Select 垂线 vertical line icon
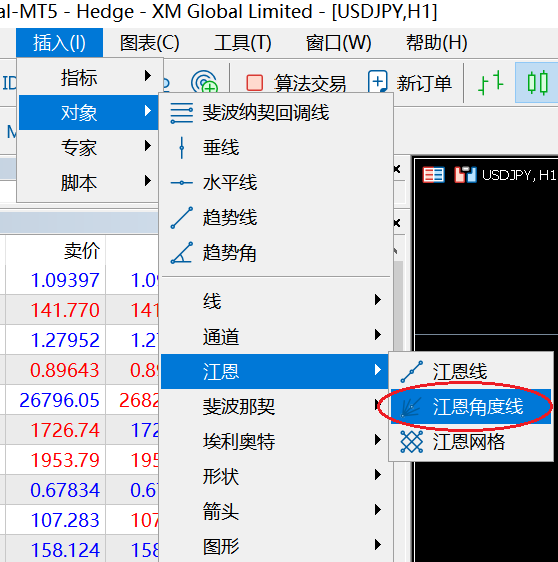The height and width of the screenshot is (562, 558). (x=182, y=148)
